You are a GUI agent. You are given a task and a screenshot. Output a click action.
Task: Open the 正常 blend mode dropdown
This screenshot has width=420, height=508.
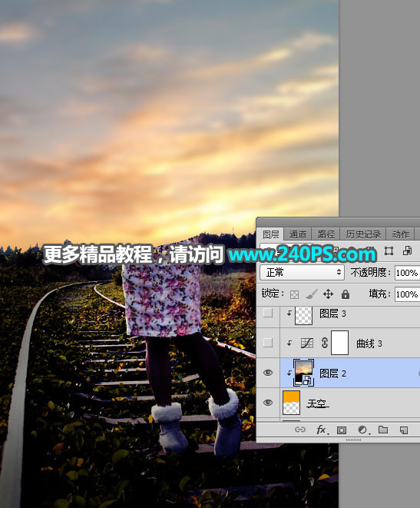pos(303,272)
